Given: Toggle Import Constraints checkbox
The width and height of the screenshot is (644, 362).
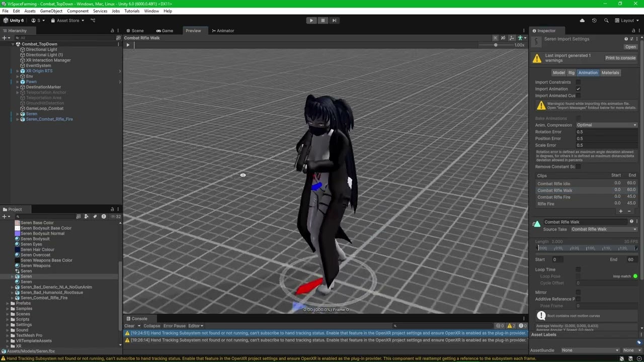Looking at the screenshot, I should [578, 82].
